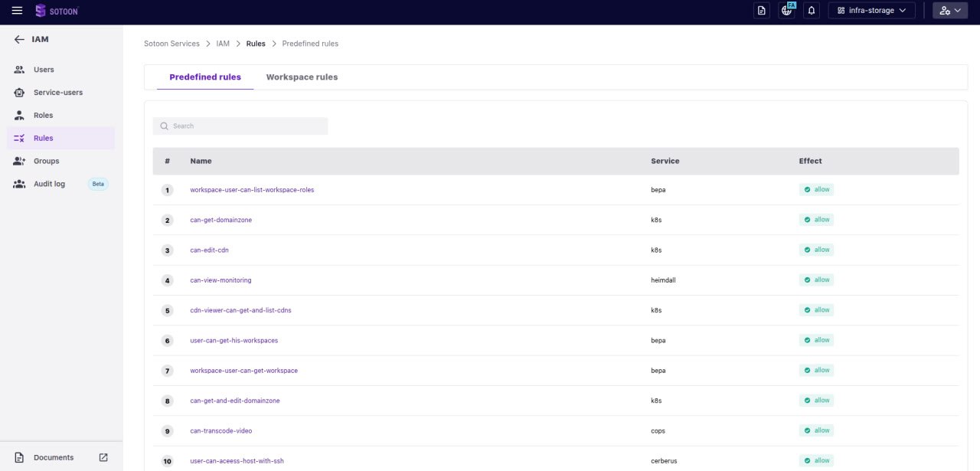This screenshot has height=471, width=980.
Task: Open rule can-edit-cdn
Action: pos(210,250)
